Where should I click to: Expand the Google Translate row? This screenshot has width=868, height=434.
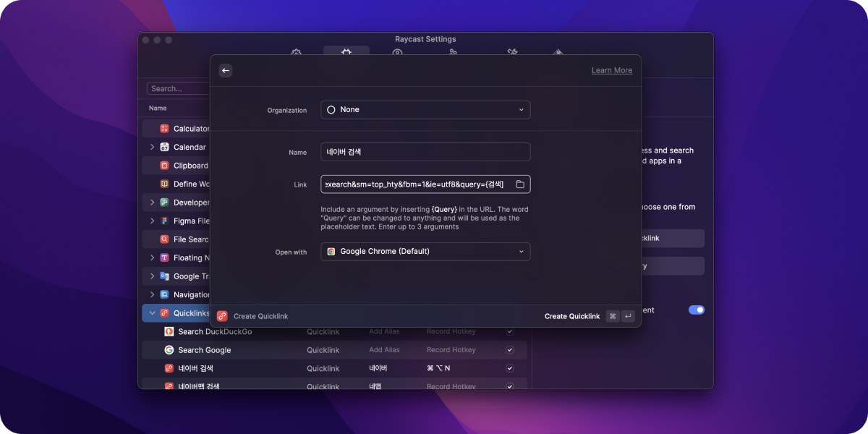coord(152,276)
